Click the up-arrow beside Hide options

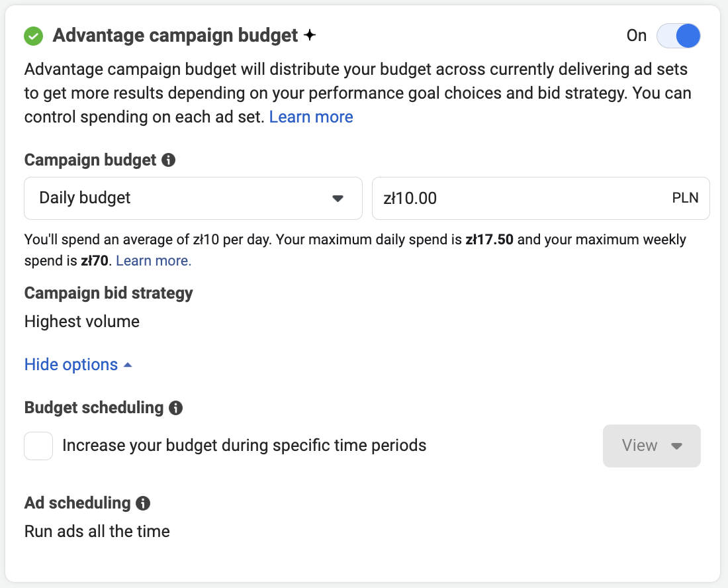click(128, 365)
